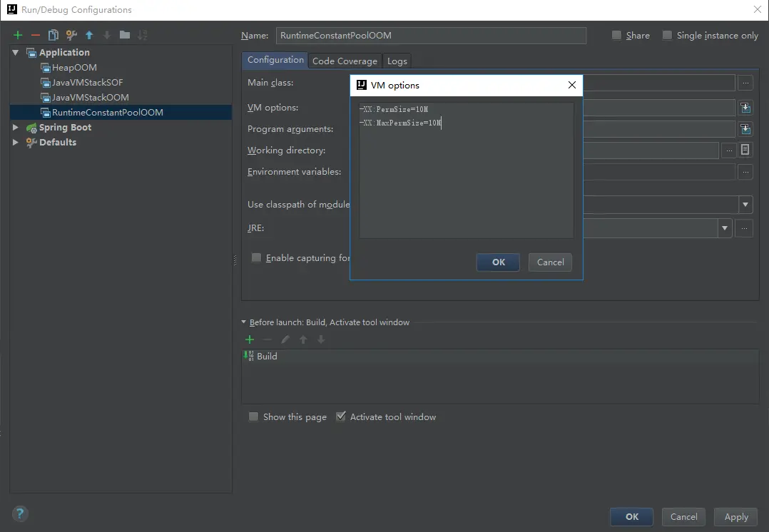Expand the Defaults tree node
This screenshot has height=532, width=769.
point(15,142)
